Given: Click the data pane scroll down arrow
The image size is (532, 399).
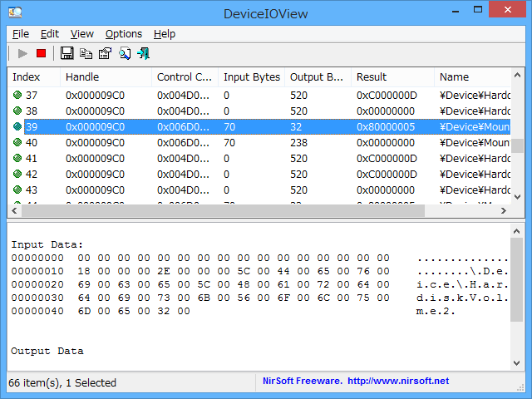Looking at the screenshot, I should pos(517,363).
